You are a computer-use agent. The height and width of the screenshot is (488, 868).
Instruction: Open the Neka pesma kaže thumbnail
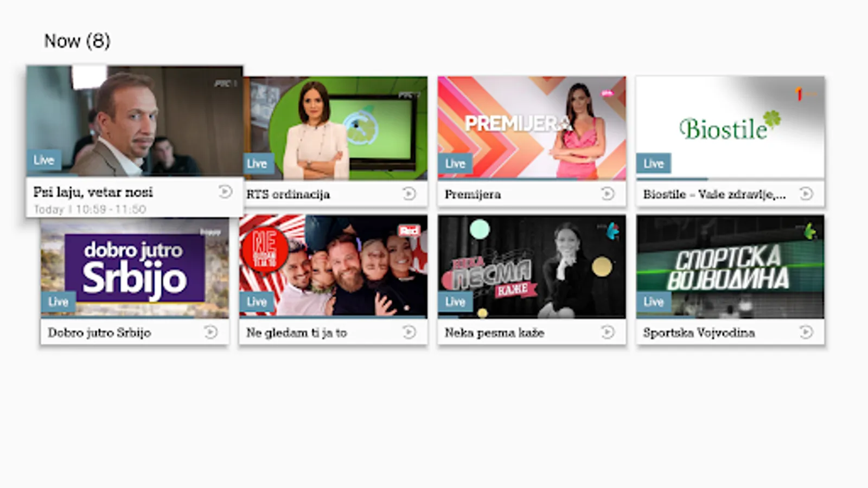pos(532,267)
